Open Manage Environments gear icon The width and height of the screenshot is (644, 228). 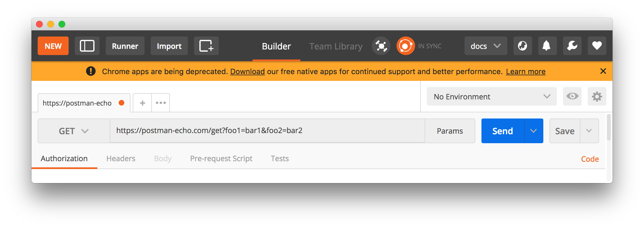[597, 97]
